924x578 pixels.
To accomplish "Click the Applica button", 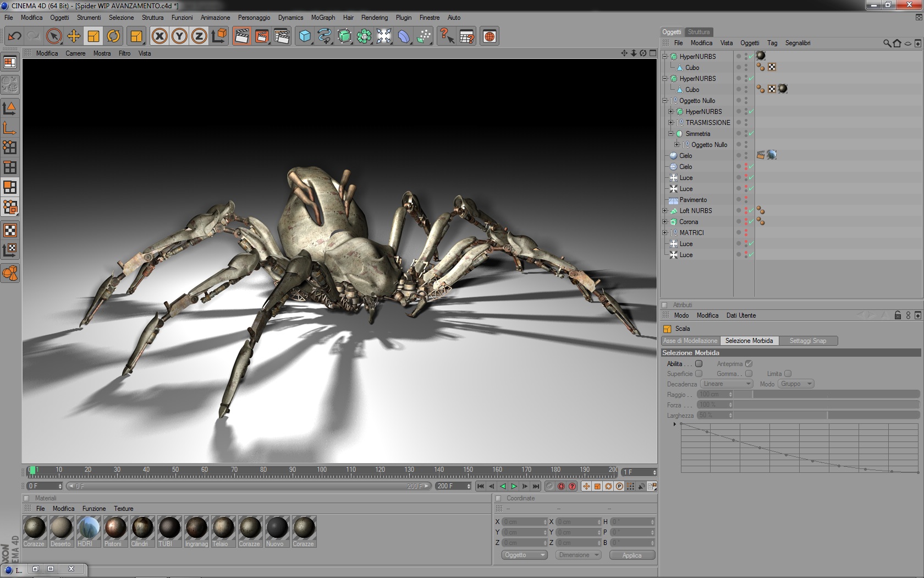I will click(632, 555).
